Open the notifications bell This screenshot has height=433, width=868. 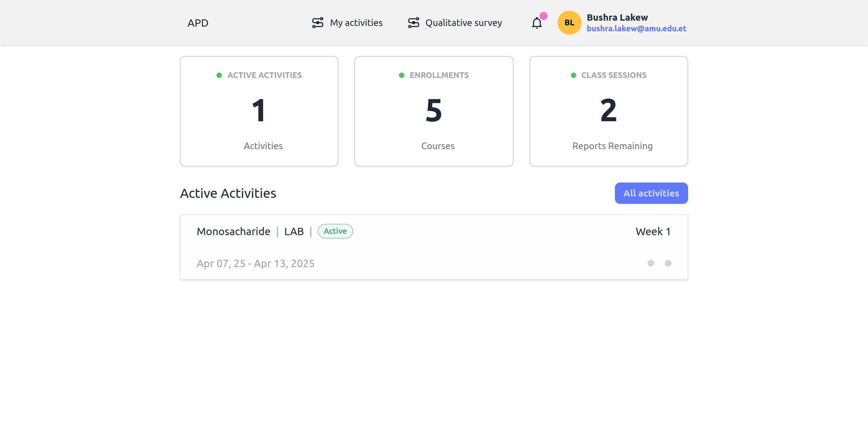click(x=537, y=23)
